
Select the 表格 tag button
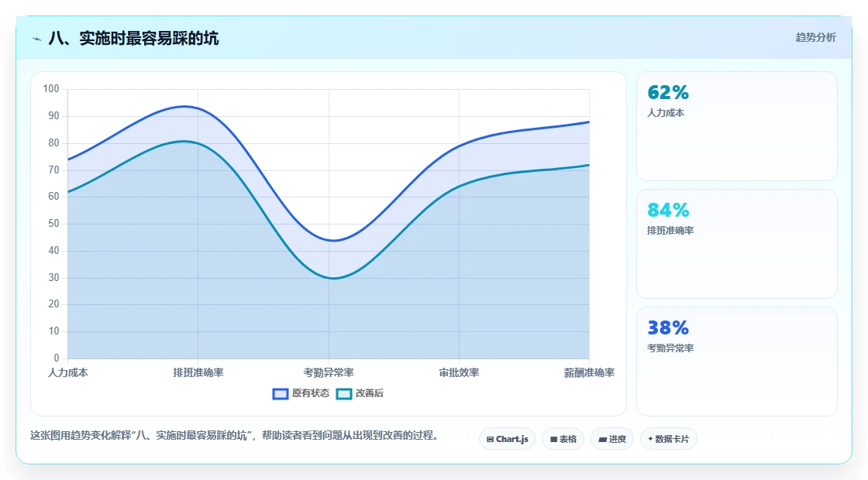pos(563,439)
